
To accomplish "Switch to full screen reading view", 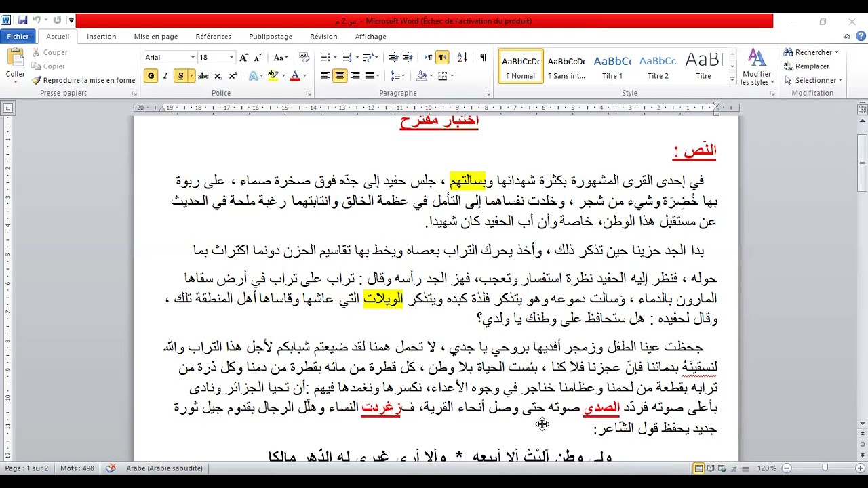I will click(x=711, y=468).
